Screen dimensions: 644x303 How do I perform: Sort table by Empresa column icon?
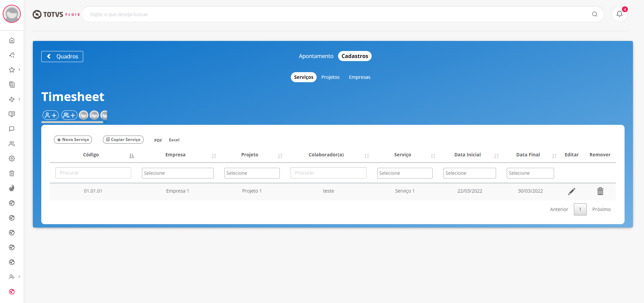(214, 156)
